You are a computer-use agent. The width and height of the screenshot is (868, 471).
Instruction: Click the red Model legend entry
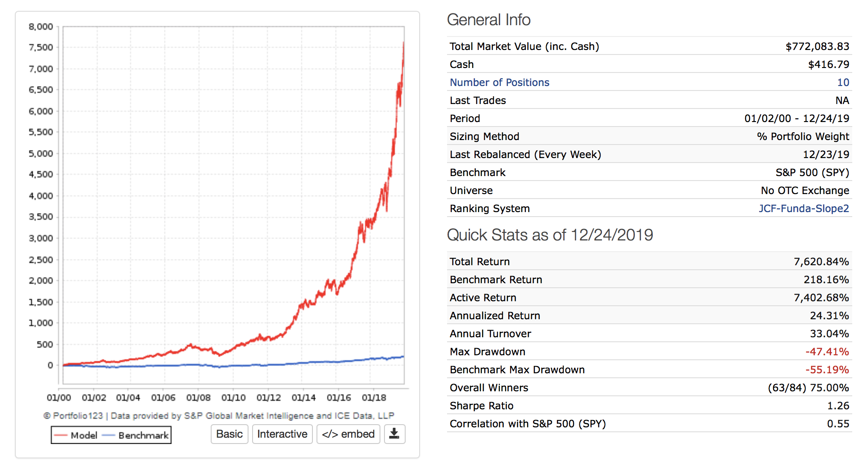pyautogui.click(x=76, y=435)
